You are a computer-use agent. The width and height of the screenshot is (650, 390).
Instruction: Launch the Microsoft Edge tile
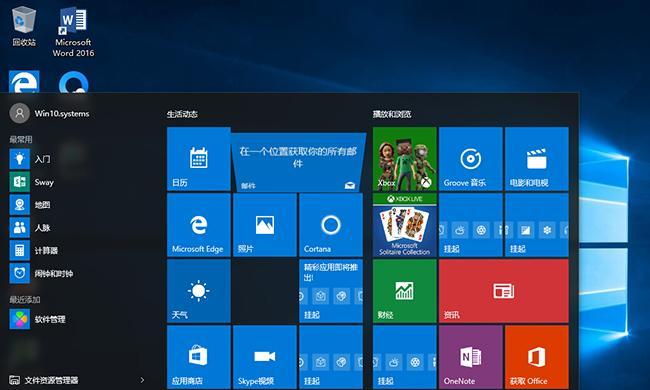tap(199, 225)
